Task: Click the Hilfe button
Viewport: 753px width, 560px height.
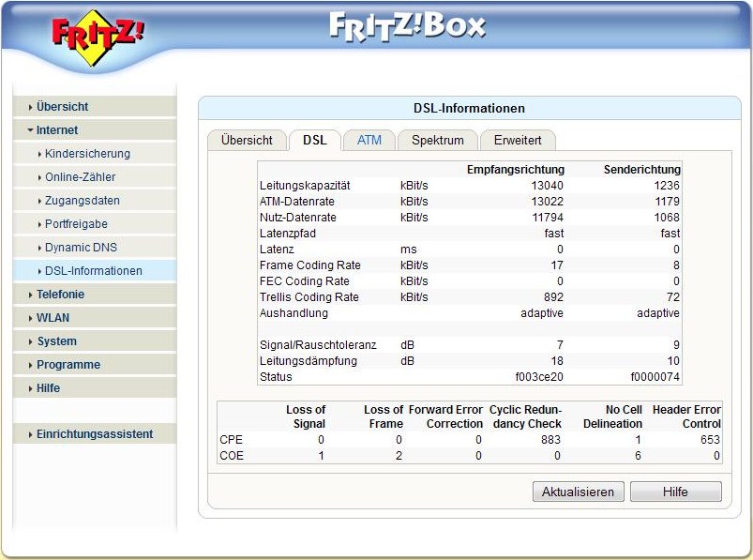Action: (675, 492)
